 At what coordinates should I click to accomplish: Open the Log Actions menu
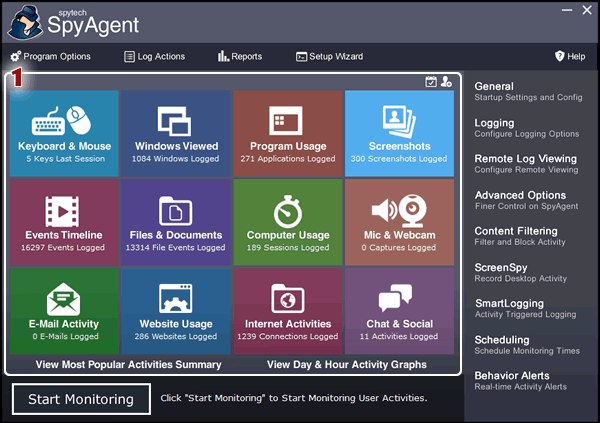[155, 57]
